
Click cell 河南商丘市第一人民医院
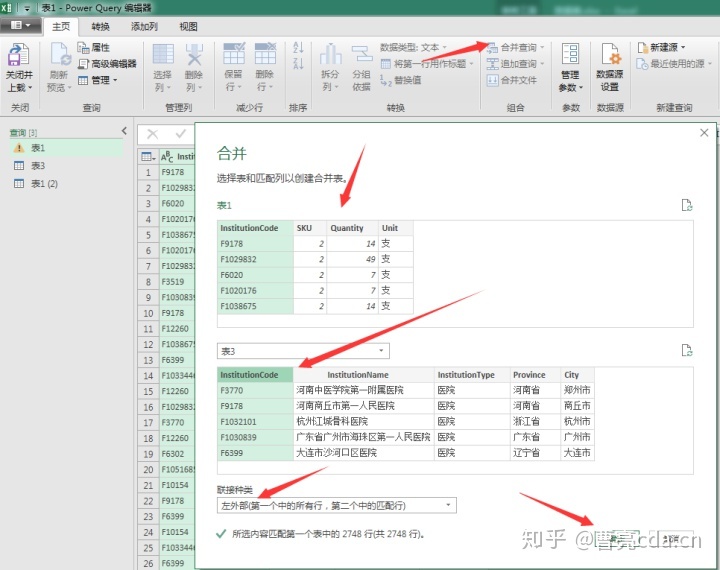click(x=364, y=406)
